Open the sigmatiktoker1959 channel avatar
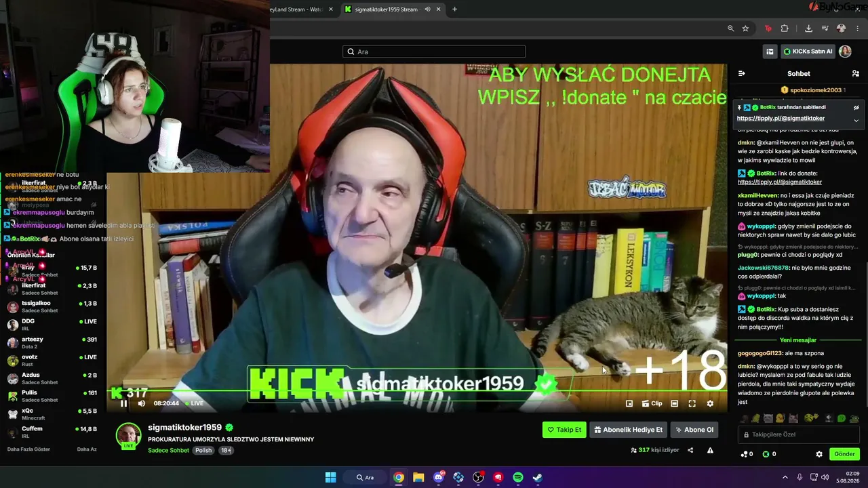 [x=128, y=436]
